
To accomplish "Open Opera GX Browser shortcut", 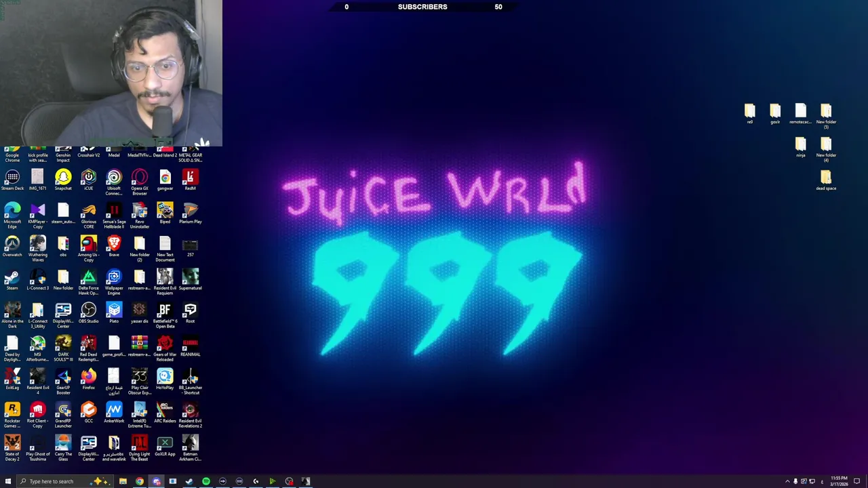I will point(140,183).
